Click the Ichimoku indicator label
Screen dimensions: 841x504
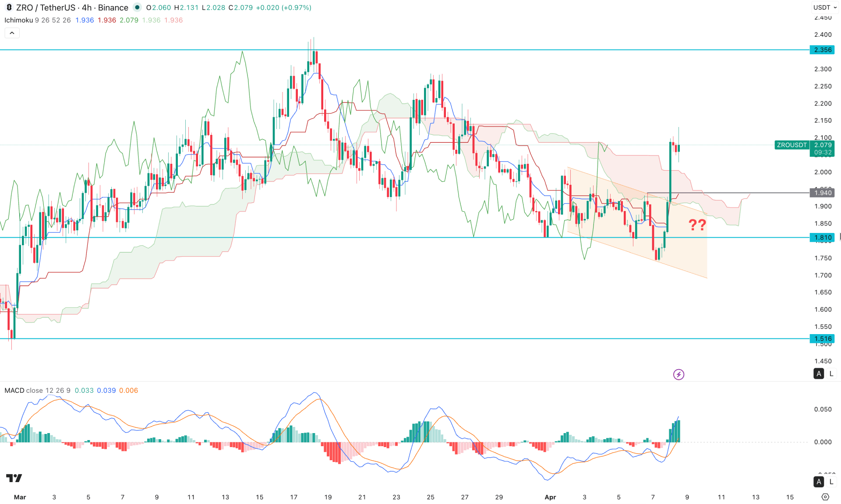(19, 20)
